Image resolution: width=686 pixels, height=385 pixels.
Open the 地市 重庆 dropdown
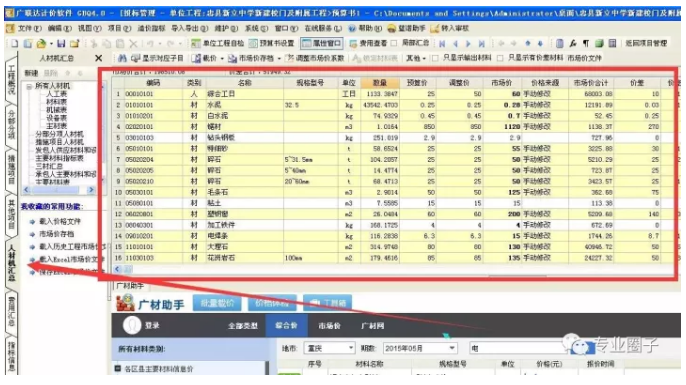[329, 348]
